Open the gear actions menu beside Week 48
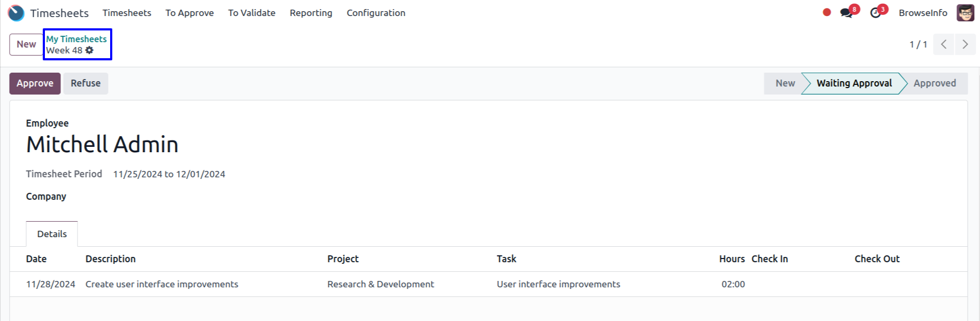This screenshot has height=321, width=980. pyautogui.click(x=89, y=50)
